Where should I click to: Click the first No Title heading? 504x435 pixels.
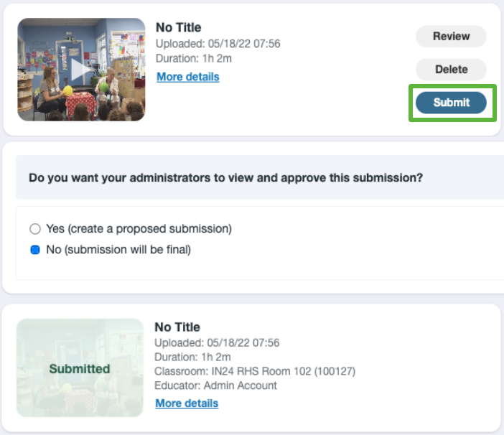click(178, 27)
